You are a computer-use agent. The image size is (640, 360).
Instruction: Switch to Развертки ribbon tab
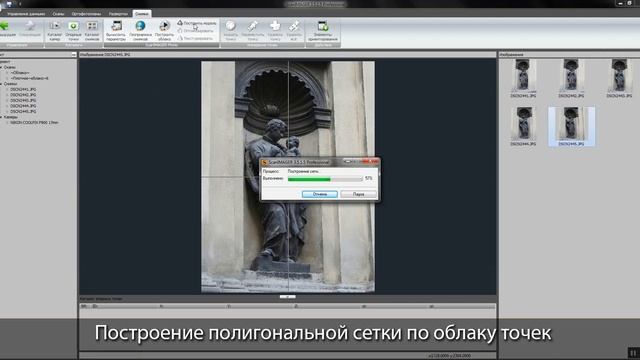[x=118, y=14]
